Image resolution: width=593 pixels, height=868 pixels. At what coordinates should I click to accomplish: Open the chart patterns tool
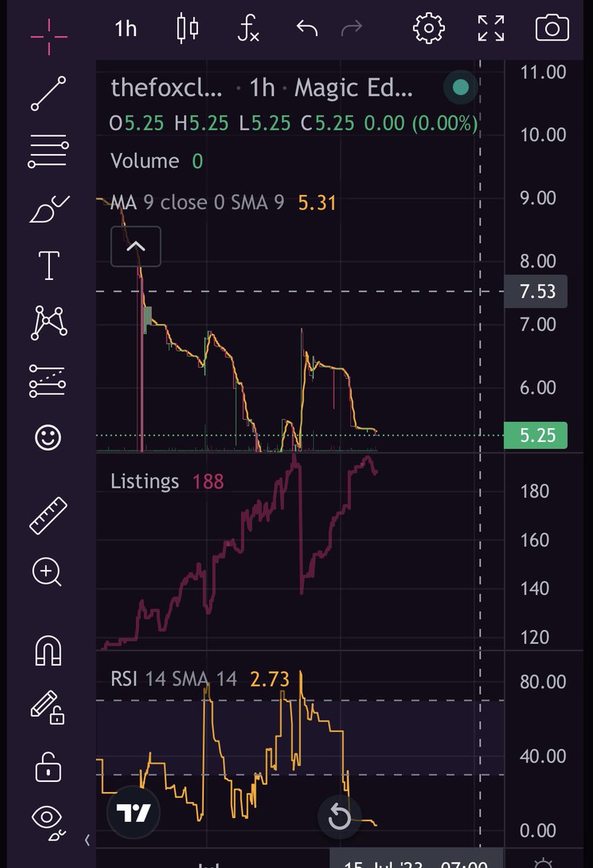tap(48, 323)
